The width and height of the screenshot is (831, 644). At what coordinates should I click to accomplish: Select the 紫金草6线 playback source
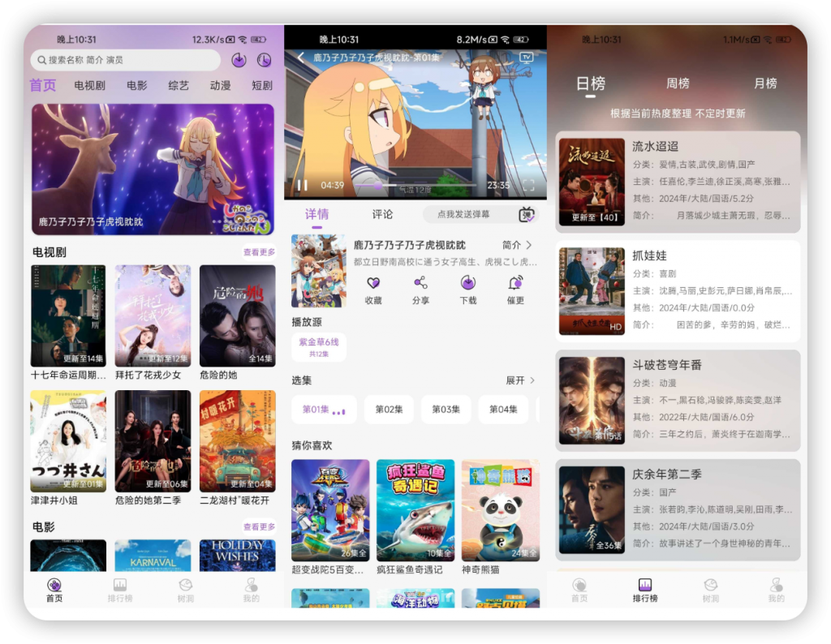[x=319, y=347]
